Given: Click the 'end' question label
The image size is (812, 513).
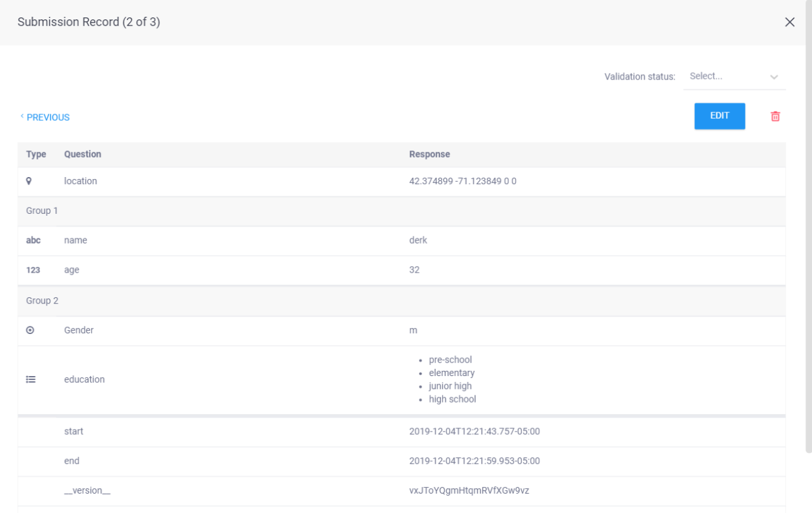Looking at the screenshot, I should (x=72, y=461).
